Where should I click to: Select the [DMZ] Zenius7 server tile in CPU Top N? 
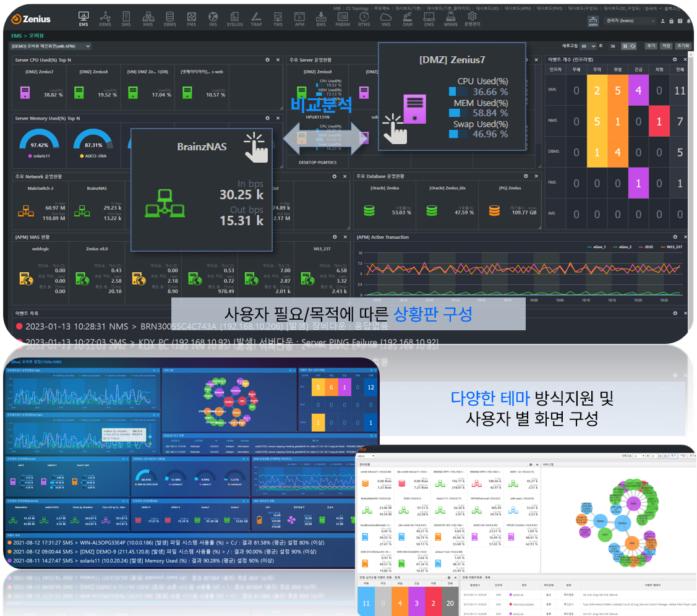pos(39,88)
